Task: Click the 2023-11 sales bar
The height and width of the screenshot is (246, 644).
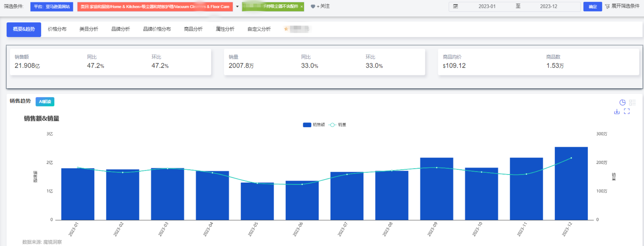Action: [527, 189]
